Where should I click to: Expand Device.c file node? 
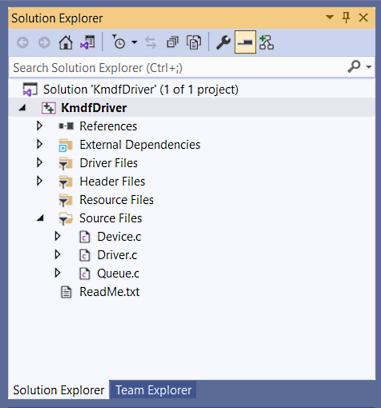click(57, 236)
